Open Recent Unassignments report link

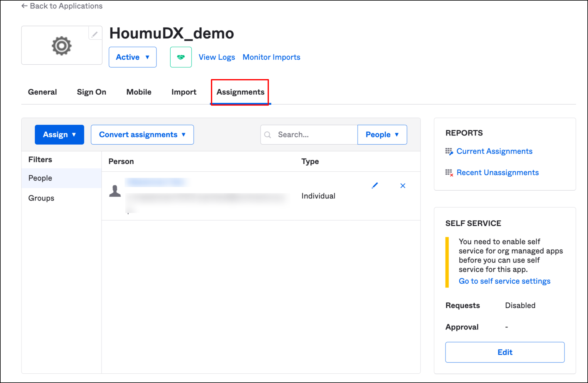tap(498, 173)
